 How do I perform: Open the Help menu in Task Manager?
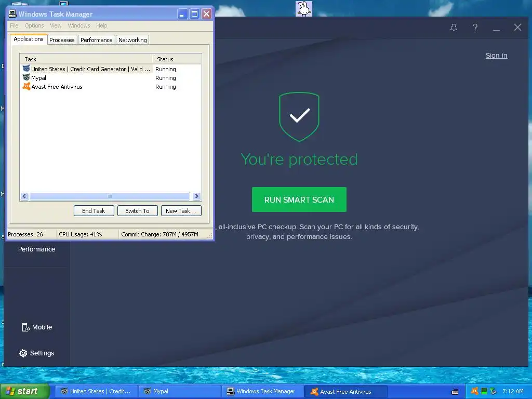tap(101, 25)
